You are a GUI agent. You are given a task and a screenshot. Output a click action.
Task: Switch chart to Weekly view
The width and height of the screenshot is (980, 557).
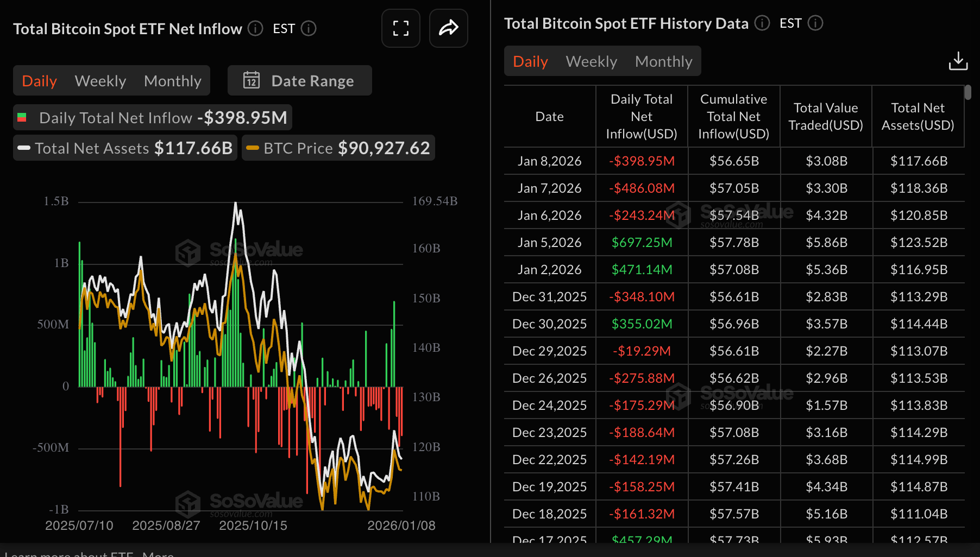pyautogui.click(x=100, y=80)
